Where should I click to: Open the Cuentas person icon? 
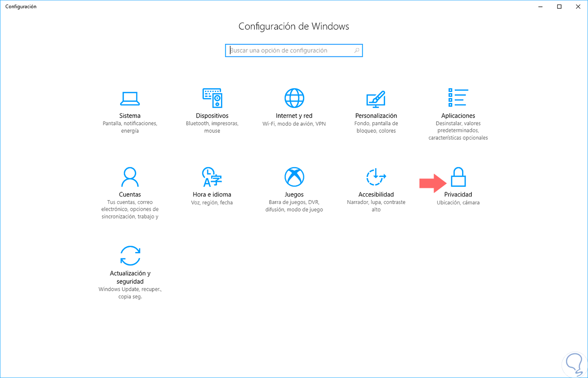tap(130, 176)
